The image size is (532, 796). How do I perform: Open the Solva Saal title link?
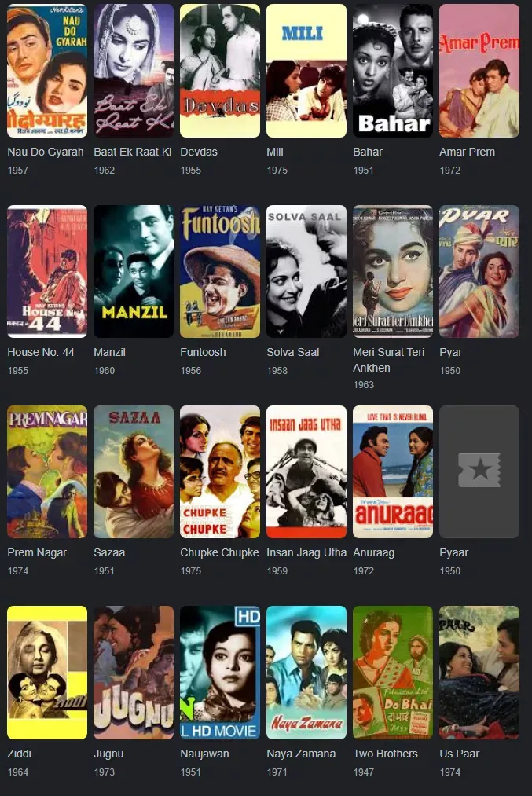tap(293, 352)
